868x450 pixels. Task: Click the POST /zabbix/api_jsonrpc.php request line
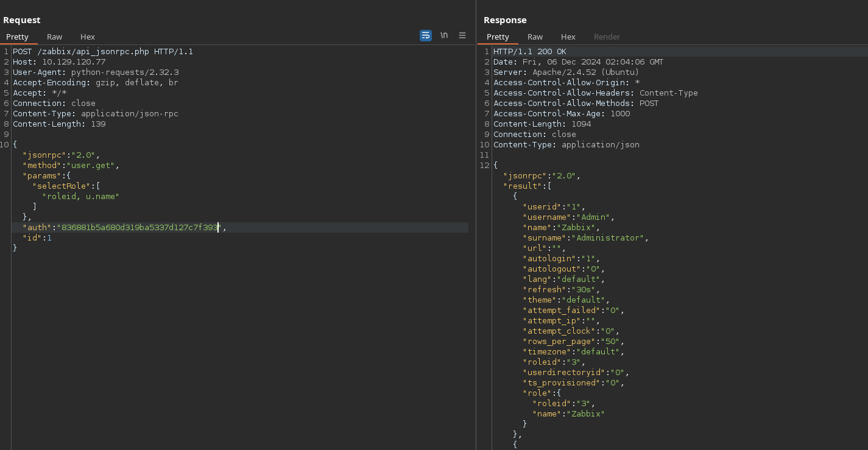[x=103, y=51]
